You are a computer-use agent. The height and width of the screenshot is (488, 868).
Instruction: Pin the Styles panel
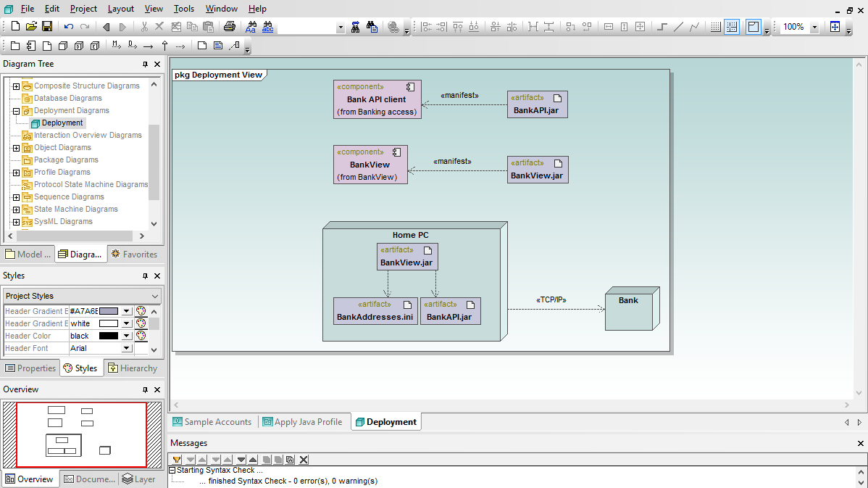tap(145, 276)
